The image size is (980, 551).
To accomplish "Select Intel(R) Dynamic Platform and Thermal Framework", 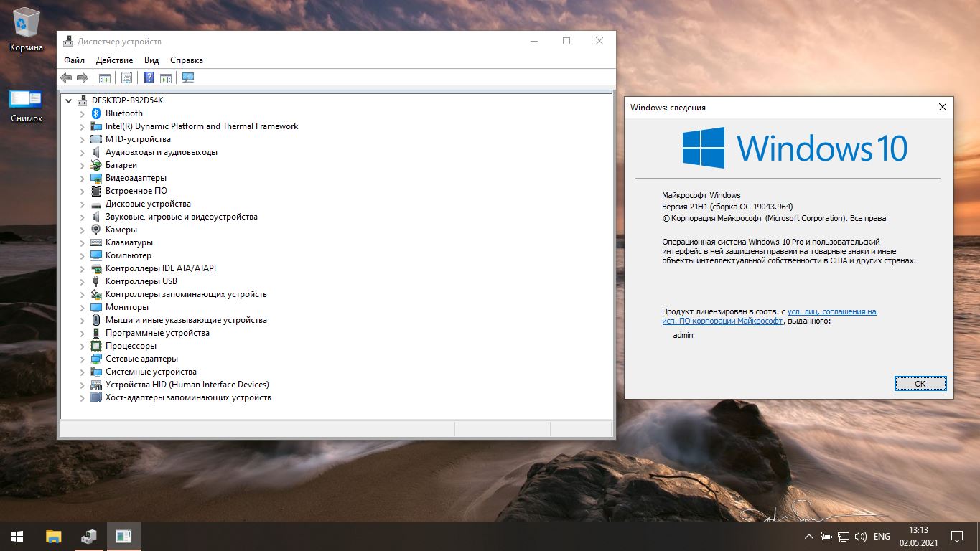I will click(x=202, y=126).
